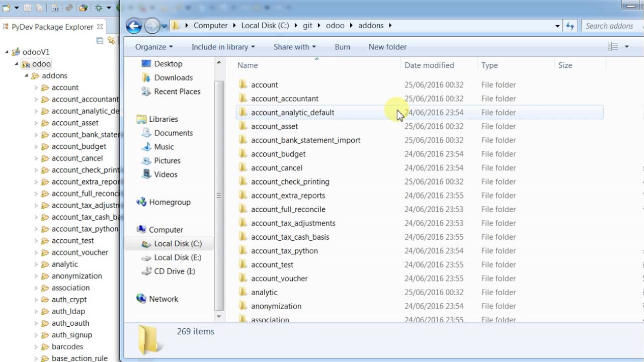Open the New wizard dropdown arrow in Eclipse
Image resolution: width=644 pixels, height=362 pixels.
(x=16, y=8)
